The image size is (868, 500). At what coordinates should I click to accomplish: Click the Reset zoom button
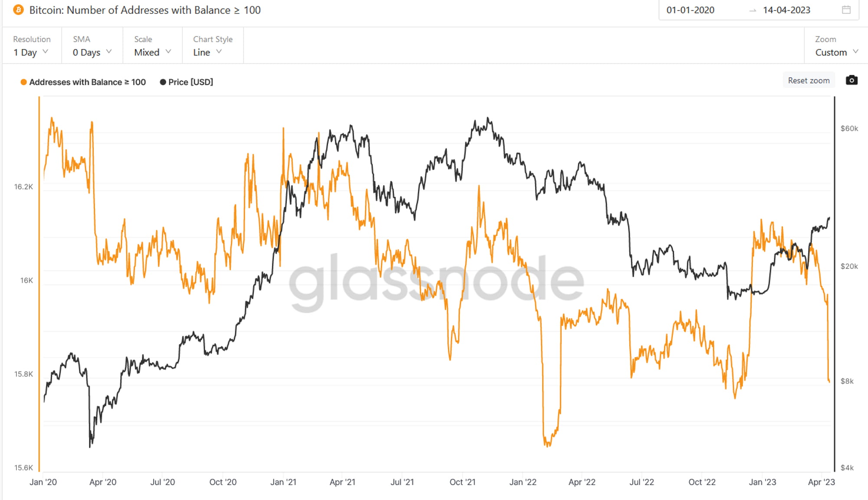[x=809, y=80]
